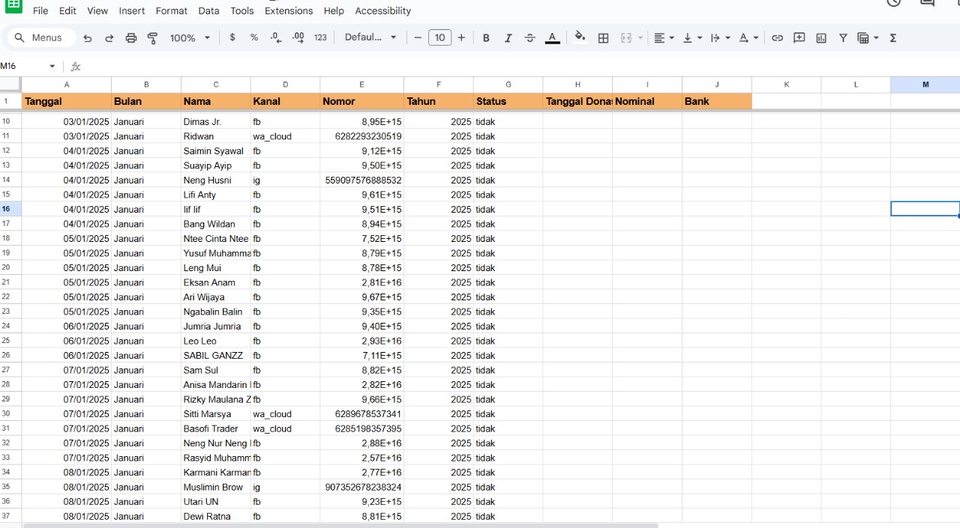Click the Print icon
This screenshot has height=528, width=960.
(x=131, y=38)
